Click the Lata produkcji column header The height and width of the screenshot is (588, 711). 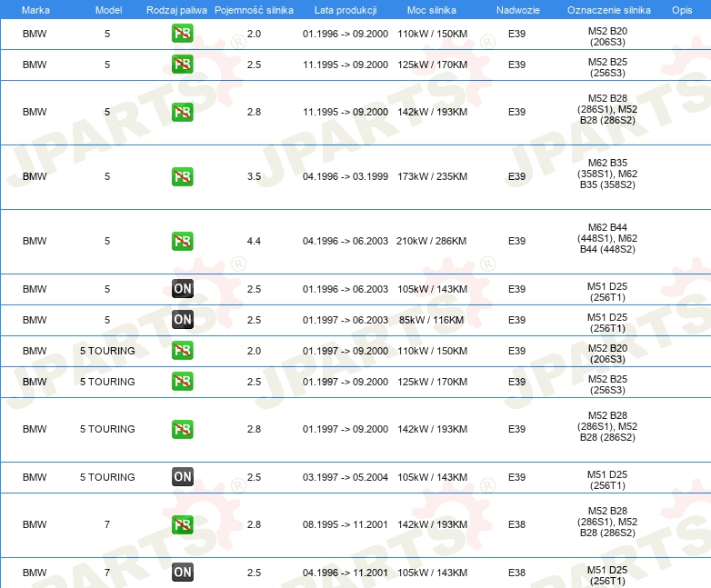coord(345,10)
